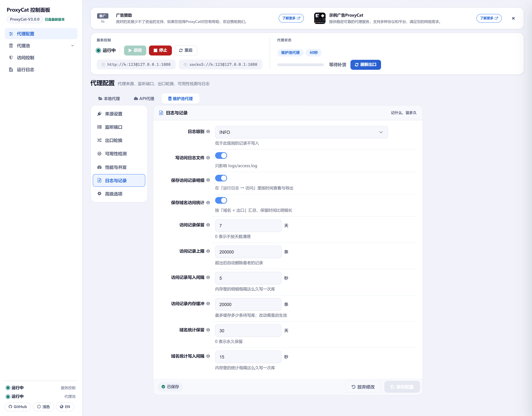Click info icon beside 域名统计保留
The image size is (532, 416).
(x=208, y=330)
